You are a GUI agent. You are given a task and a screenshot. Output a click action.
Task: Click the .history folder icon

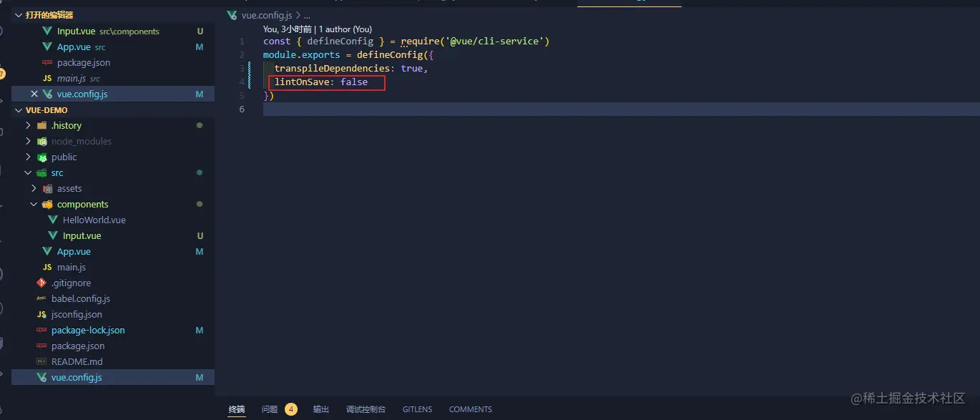(41, 125)
